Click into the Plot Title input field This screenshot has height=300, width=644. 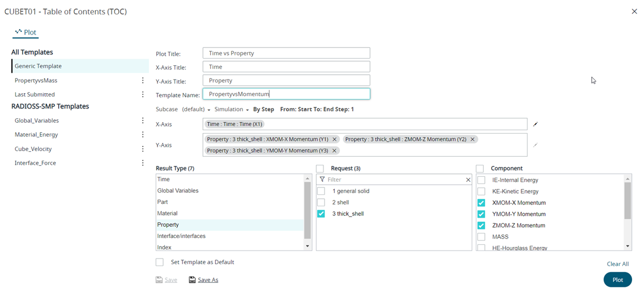(286, 53)
